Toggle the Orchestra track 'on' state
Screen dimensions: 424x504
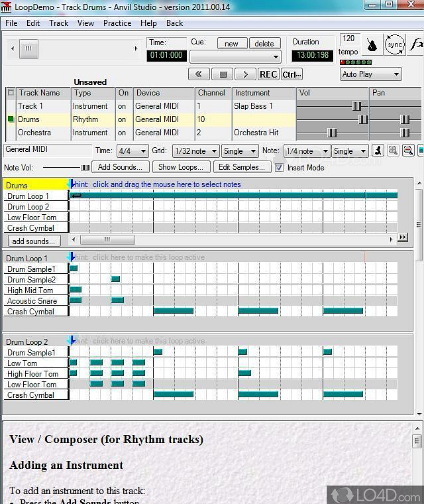123,133
